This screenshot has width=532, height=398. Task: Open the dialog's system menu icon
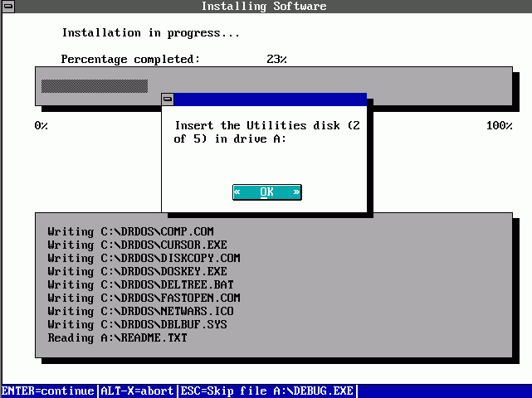tap(168, 99)
